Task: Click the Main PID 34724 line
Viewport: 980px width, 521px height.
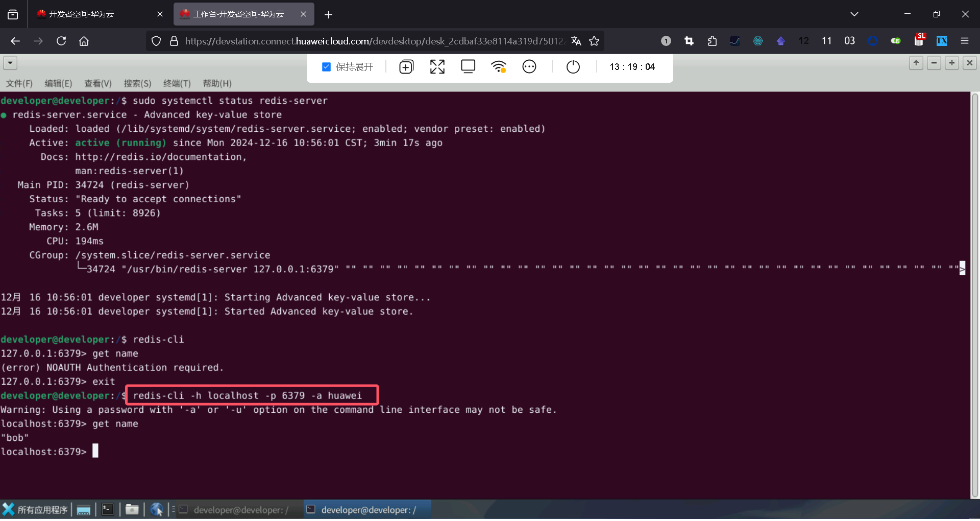Action: [x=104, y=185]
